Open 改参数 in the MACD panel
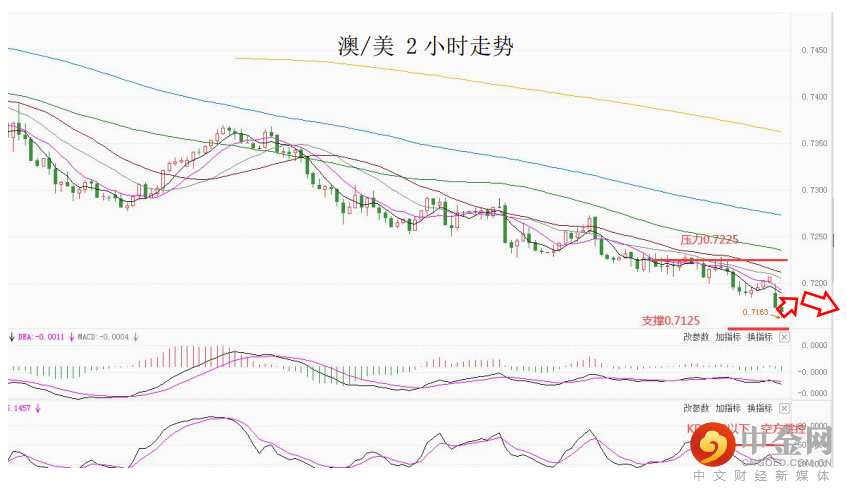The height and width of the screenshot is (494, 847). pyautogui.click(x=696, y=337)
